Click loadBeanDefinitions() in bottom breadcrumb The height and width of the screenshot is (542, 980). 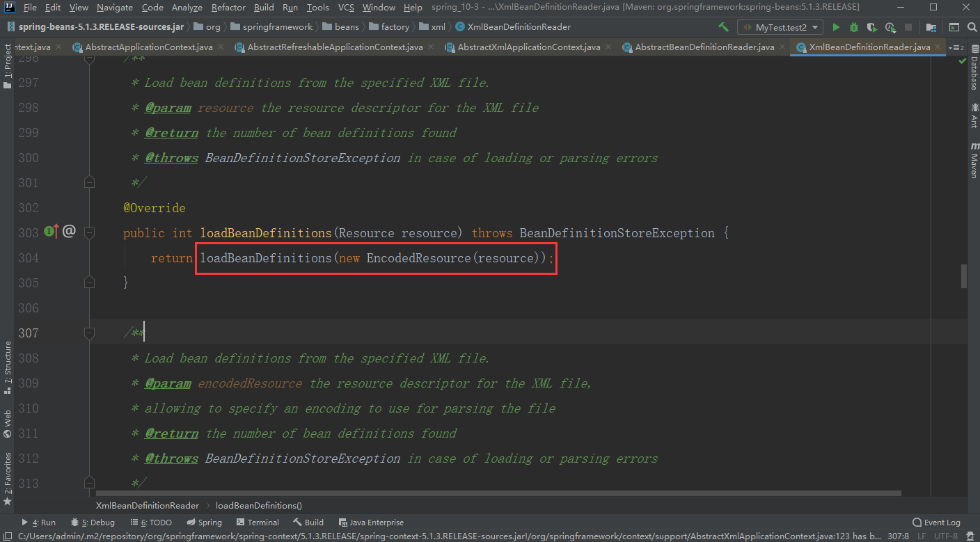point(259,506)
